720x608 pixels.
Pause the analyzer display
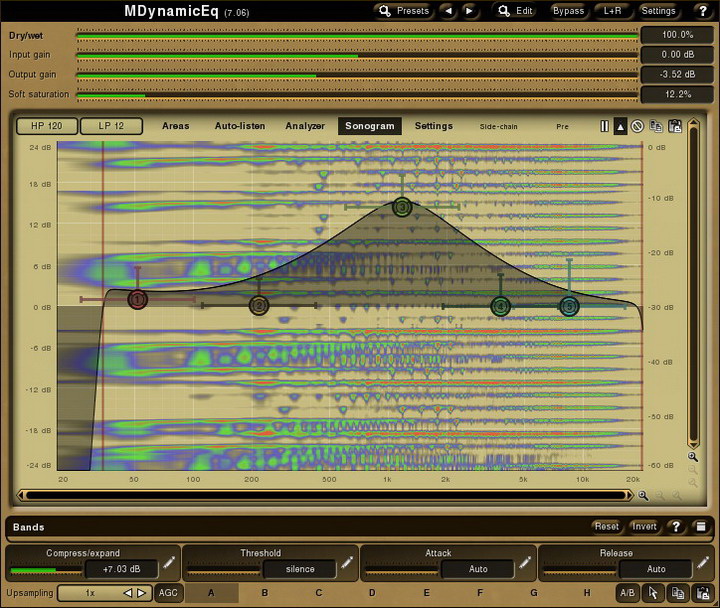pos(604,126)
